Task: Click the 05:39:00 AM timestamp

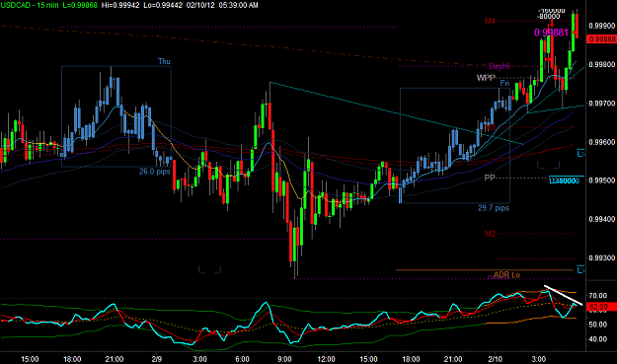Action: [239, 5]
